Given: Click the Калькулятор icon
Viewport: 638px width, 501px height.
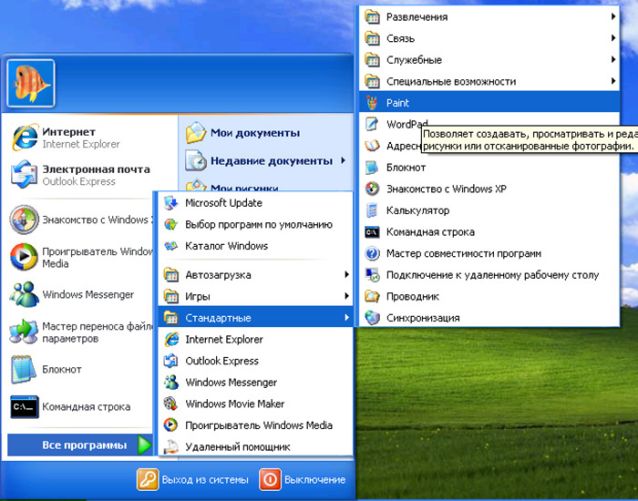Looking at the screenshot, I should pyautogui.click(x=371, y=210).
